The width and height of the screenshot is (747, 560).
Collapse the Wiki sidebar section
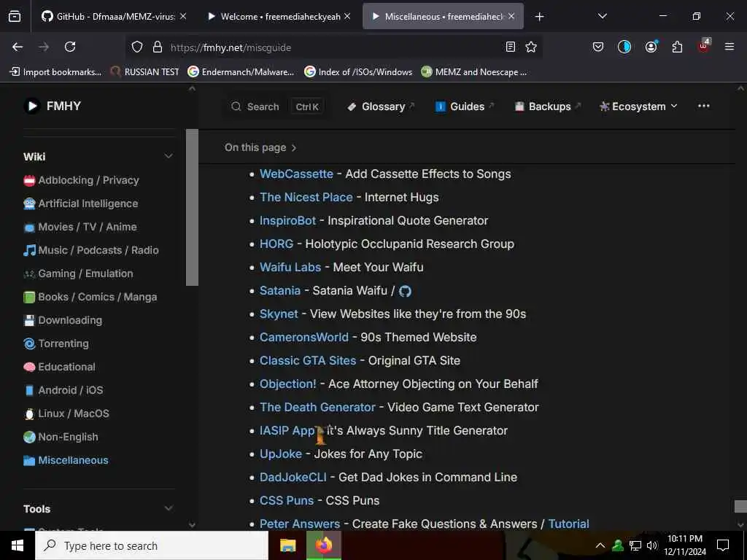coord(169,156)
